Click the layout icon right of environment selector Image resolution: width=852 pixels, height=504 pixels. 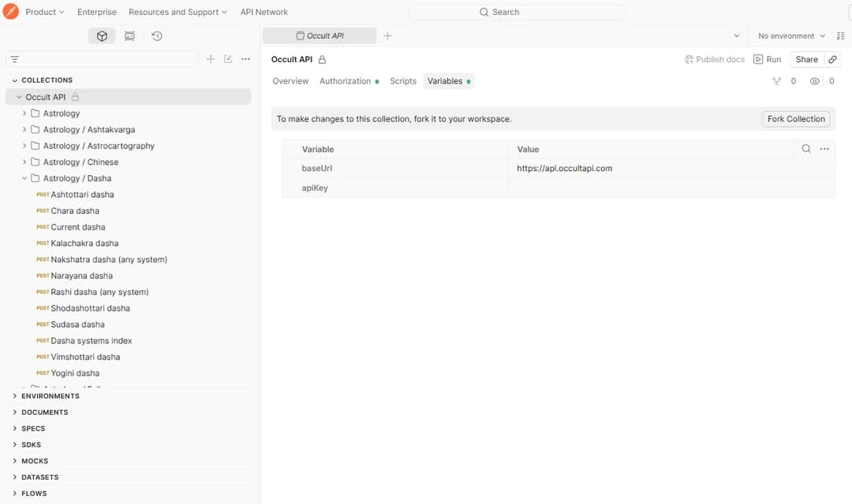[x=841, y=35]
